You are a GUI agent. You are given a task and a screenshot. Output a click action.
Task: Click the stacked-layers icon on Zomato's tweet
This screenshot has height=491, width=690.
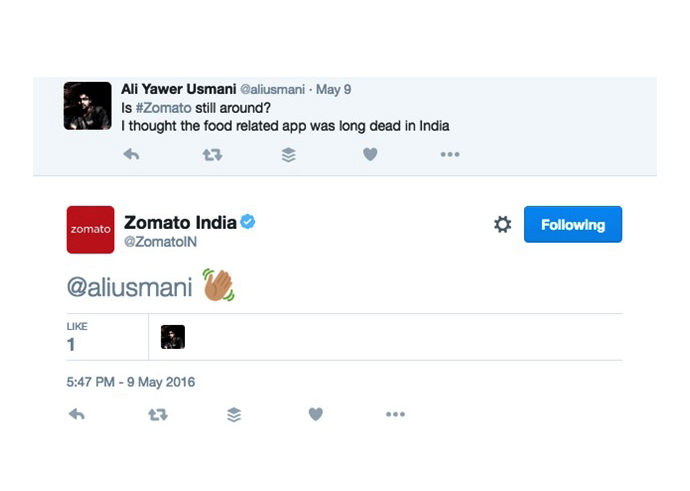[234, 414]
